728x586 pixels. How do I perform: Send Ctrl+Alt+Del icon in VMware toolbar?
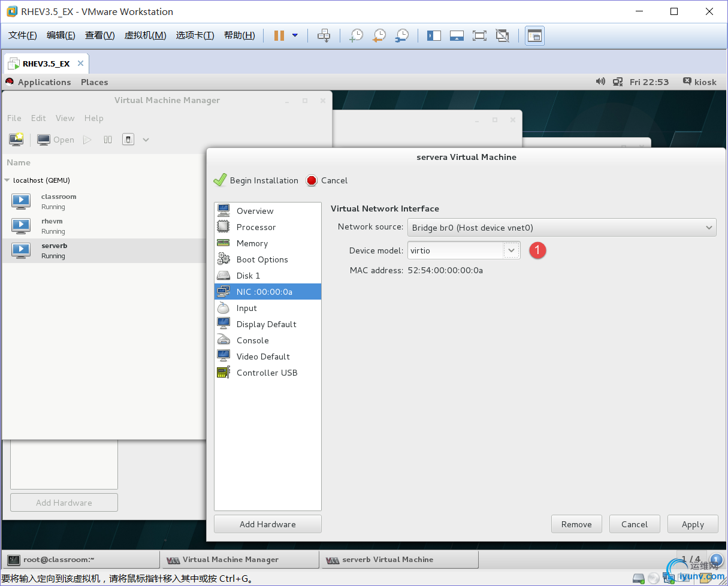(x=324, y=35)
